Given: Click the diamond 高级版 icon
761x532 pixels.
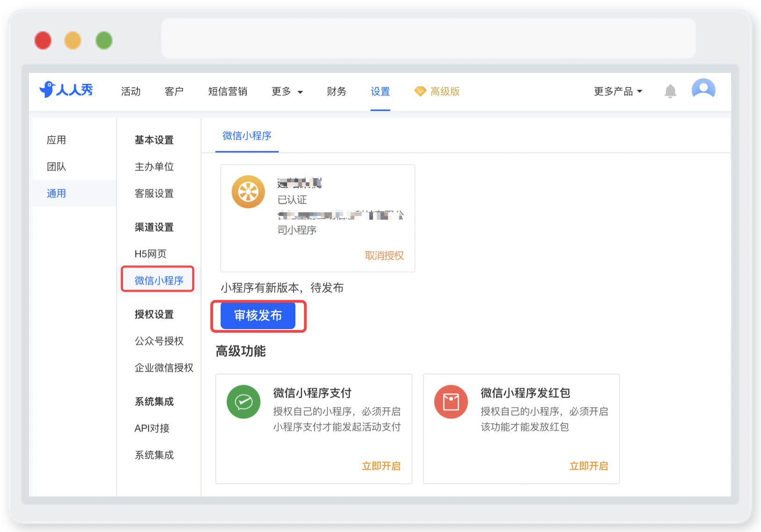Looking at the screenshot, I should point(420,92).
